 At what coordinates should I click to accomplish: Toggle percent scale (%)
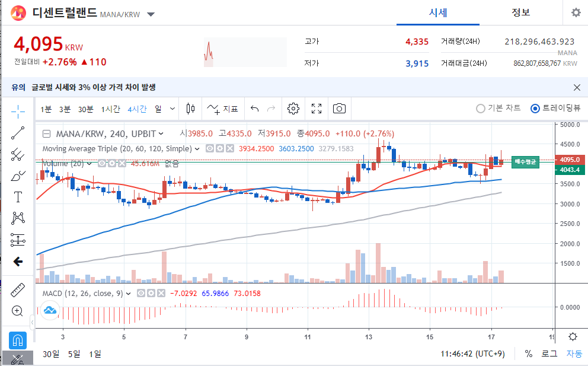[528, 354]
